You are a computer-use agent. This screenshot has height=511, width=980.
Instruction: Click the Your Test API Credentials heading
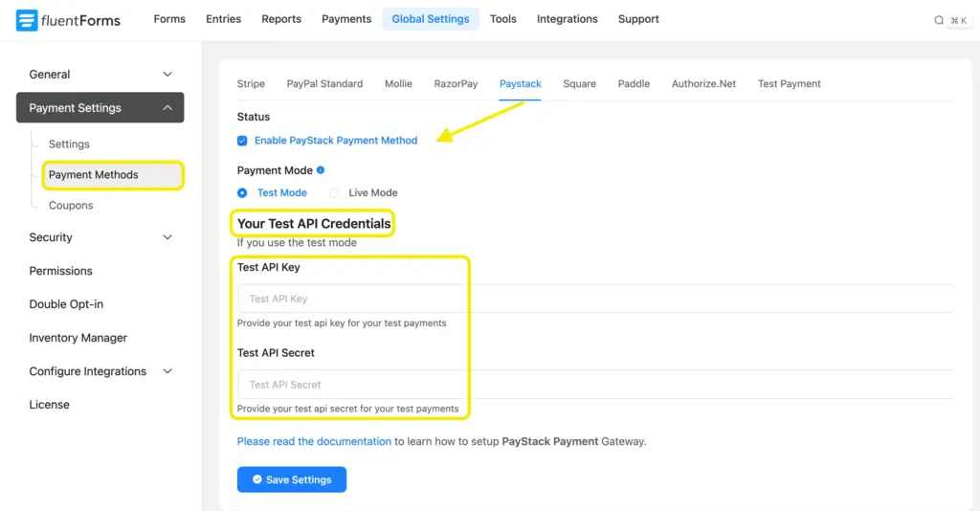pos(314,224)
